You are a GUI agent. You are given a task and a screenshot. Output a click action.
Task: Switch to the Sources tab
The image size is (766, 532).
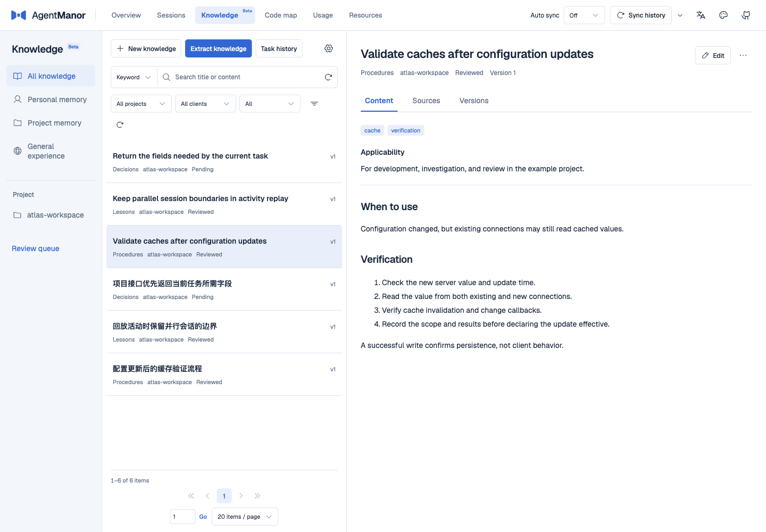point(426,101)
